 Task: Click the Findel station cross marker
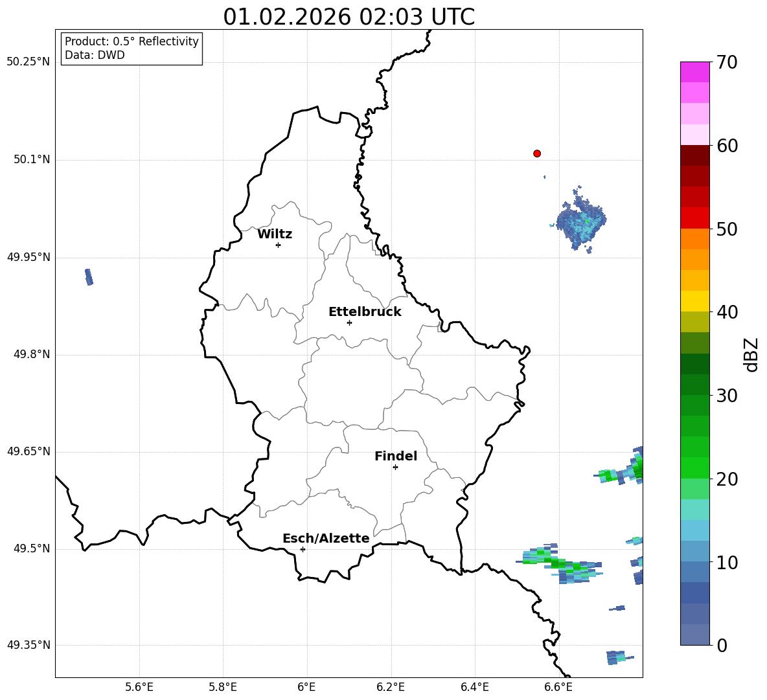coord(395,467)
